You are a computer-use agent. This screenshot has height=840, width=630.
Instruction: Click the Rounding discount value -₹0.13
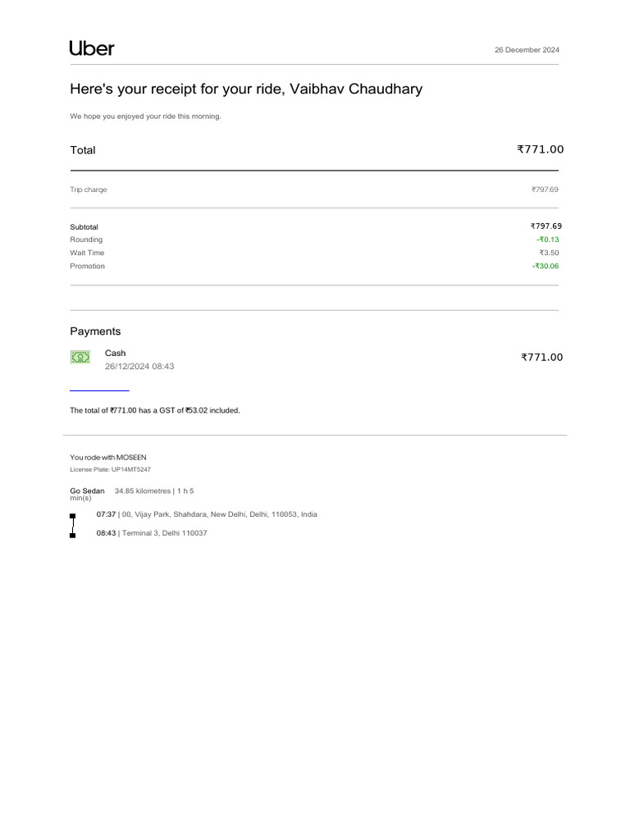[547, 240]
